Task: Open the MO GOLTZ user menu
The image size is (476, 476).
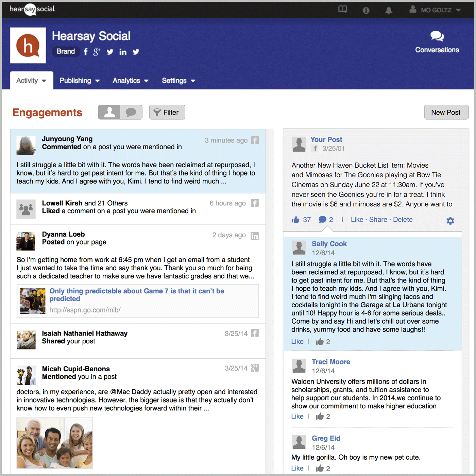Action: coord(435,10)
